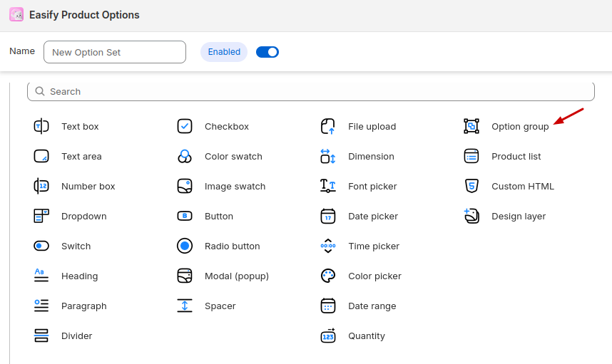
Task: Add the Product list option
Action: (516, 157)
